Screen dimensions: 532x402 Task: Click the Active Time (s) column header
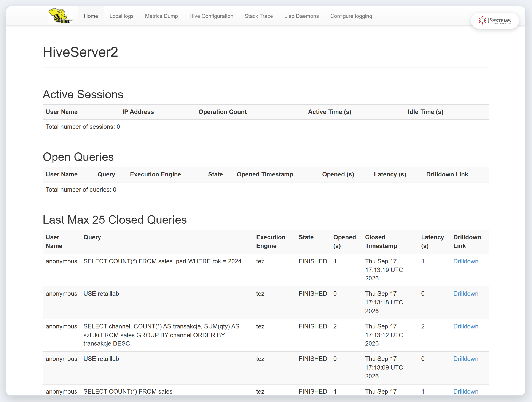(330, 112)
